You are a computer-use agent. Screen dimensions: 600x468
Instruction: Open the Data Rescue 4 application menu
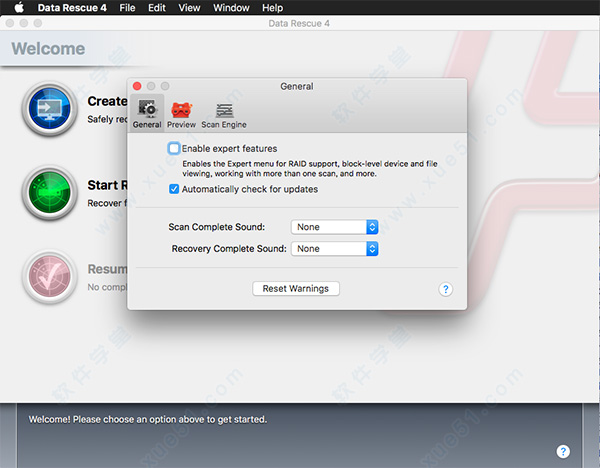pos(72,8)
